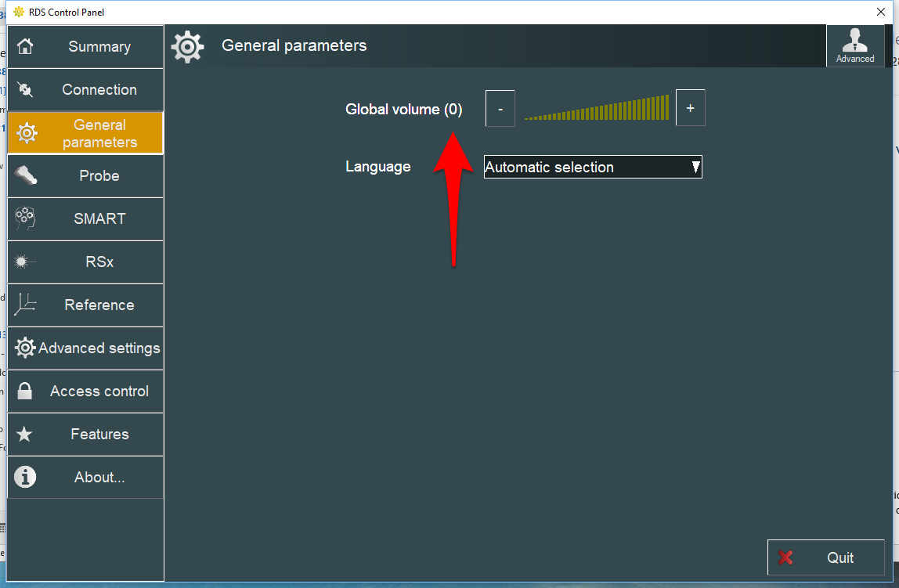The width and height of the screenshot is (899, 588).
Task: Click the plug icon beside Connection
Action: click(x=25, y=90)
